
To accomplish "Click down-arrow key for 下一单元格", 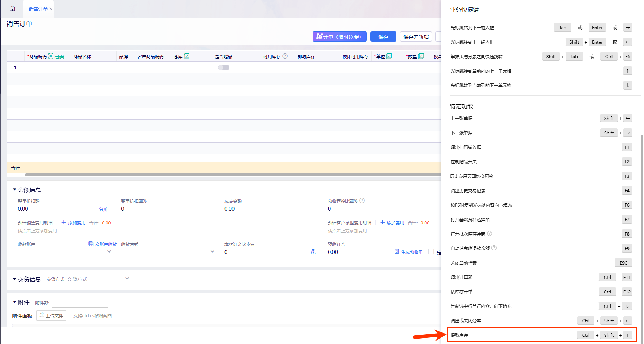I will 628,85.
